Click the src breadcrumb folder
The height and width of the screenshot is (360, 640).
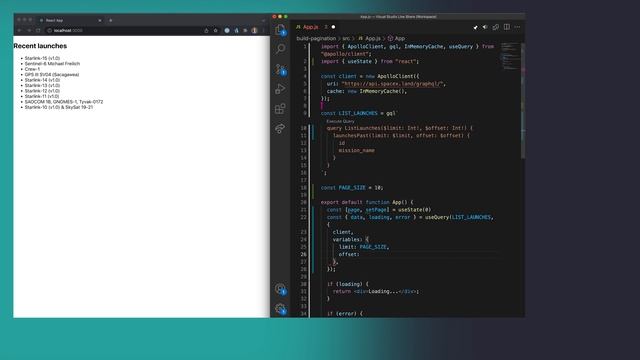click(346, 38)
